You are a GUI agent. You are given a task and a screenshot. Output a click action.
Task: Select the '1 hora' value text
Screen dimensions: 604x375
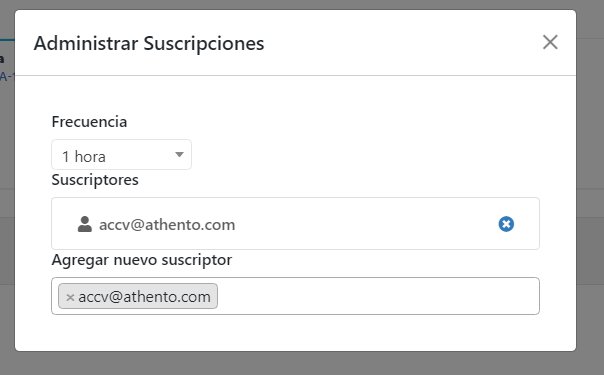coord(84,157)
